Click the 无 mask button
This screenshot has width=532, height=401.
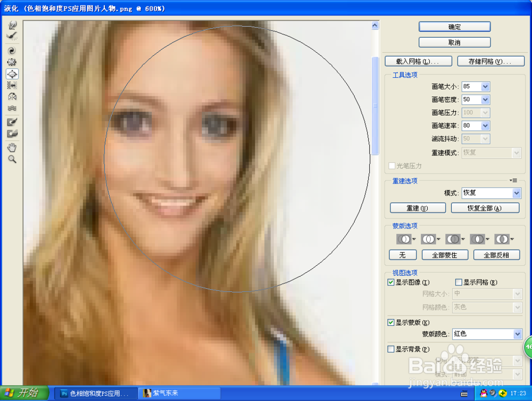403,255
